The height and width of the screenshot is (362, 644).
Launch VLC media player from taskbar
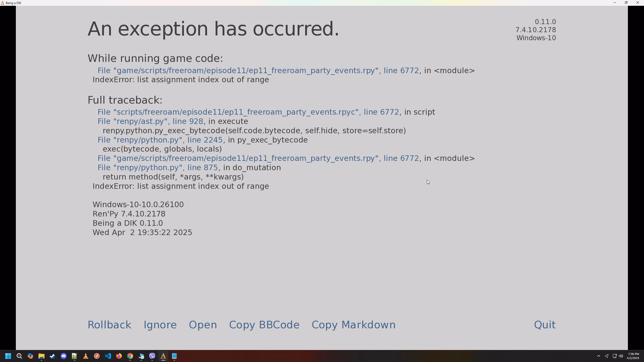[x=86, y=356]
